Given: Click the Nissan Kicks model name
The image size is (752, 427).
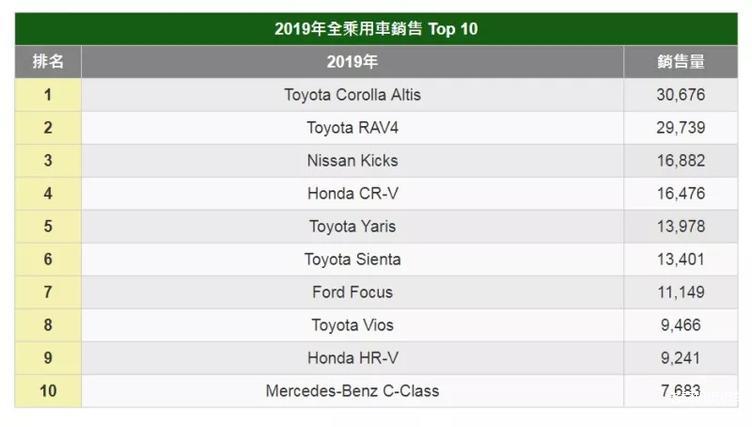Looking at the screenshot, I should click(352, 161).
